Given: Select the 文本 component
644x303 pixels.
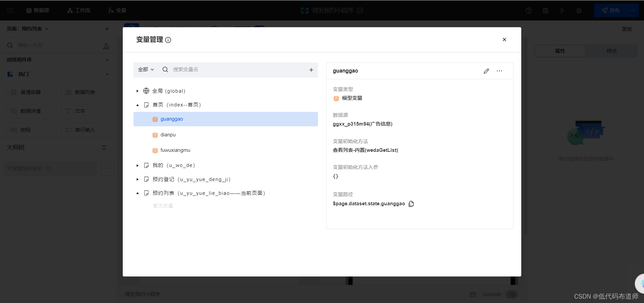Looking at the screenshot, I should [86, 111].
